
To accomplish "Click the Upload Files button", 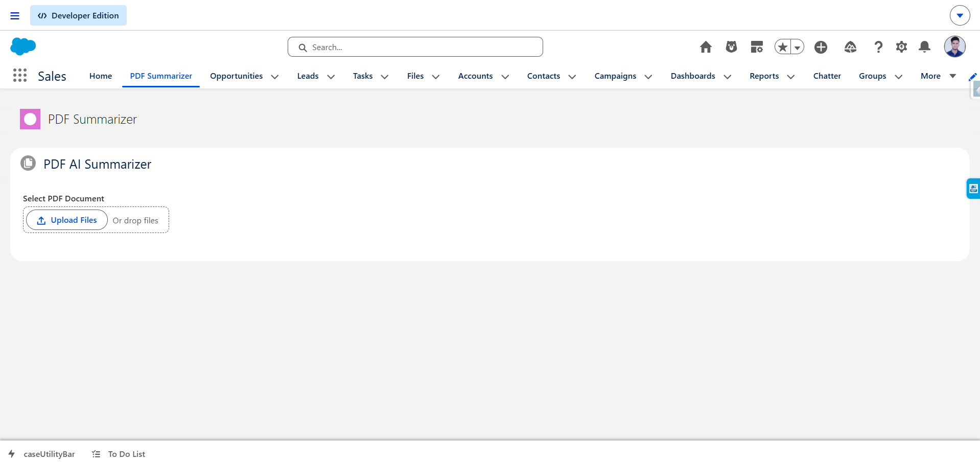I will pyautogui.click(x=67, y=220).
